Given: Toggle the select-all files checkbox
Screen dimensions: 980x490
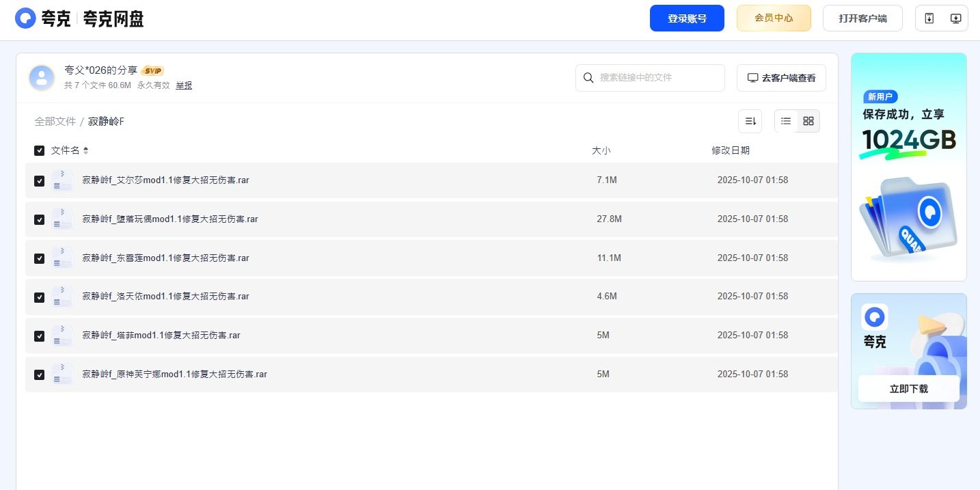Looking at the screenshot, I should pyautogui.click(x=40, y=150).
